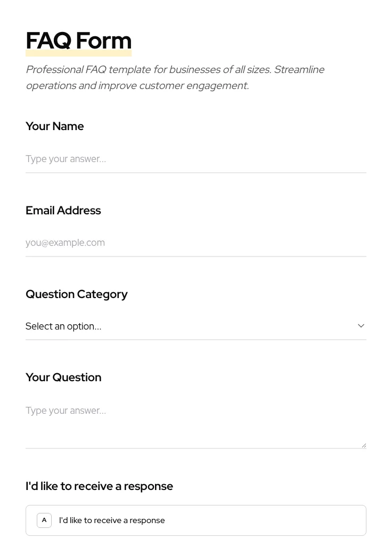Click the dropdown chevron arrow icon
The width and height of the screenshot is (392, 546).
tap(361, 326)
